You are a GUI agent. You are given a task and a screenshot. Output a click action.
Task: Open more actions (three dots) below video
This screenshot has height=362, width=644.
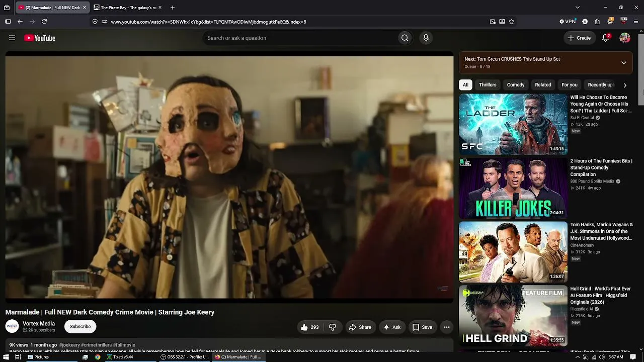(x=446, y=327)
